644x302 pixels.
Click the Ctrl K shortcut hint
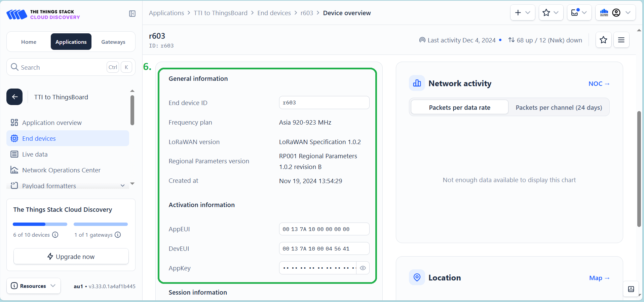(119, 67)
